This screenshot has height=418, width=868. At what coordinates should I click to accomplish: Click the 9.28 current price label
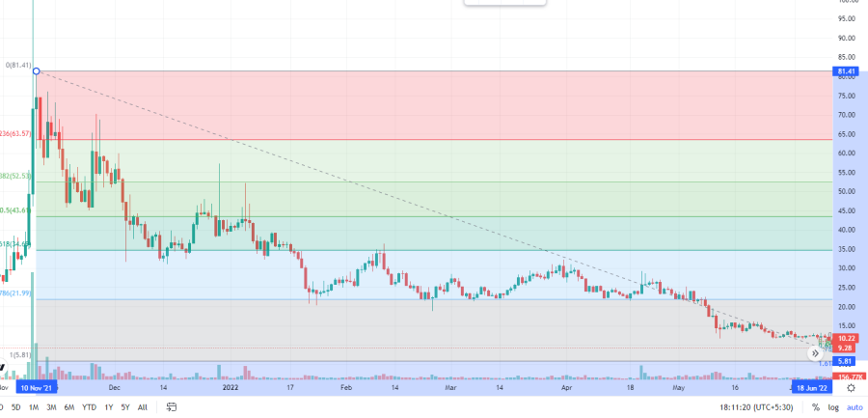click(x=844, y=348)
